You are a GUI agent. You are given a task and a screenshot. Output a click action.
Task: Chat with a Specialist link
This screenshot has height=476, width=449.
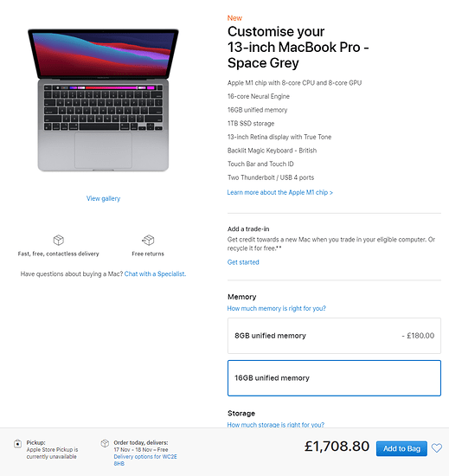pos(155,273)
